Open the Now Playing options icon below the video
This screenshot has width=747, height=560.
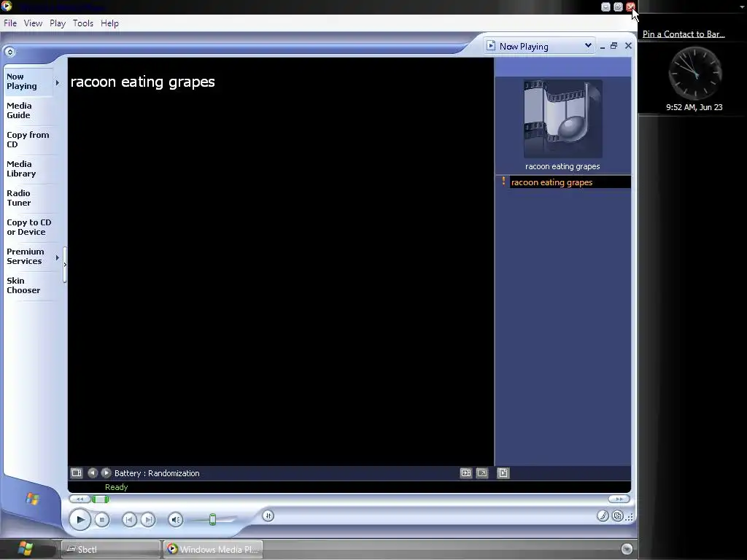click(76, 472)
